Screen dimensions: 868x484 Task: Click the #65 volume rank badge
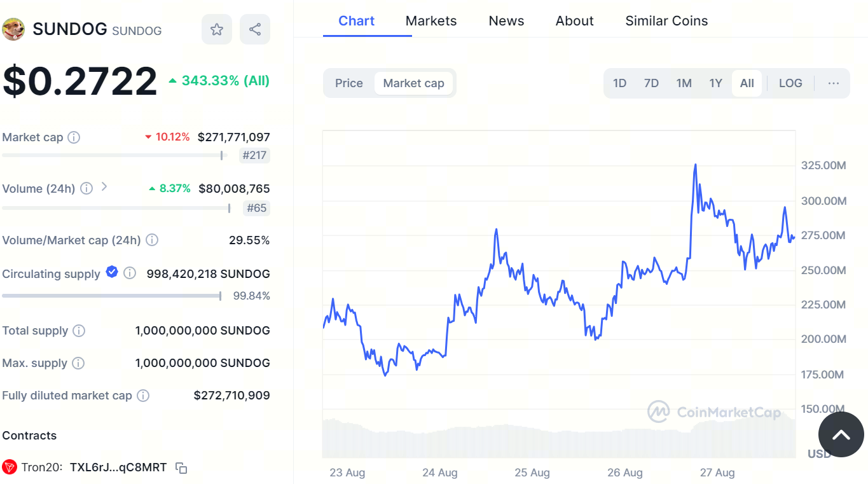[x=257, y=208]
